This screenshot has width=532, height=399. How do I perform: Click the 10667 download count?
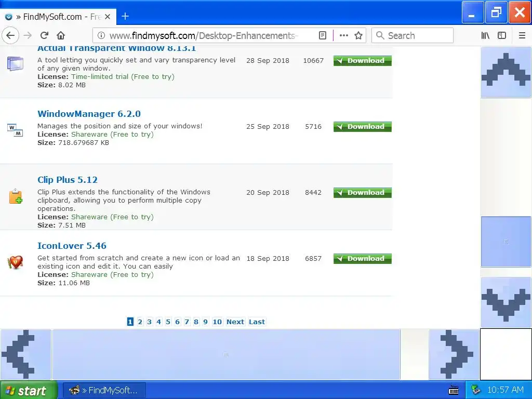pos(313,61)
